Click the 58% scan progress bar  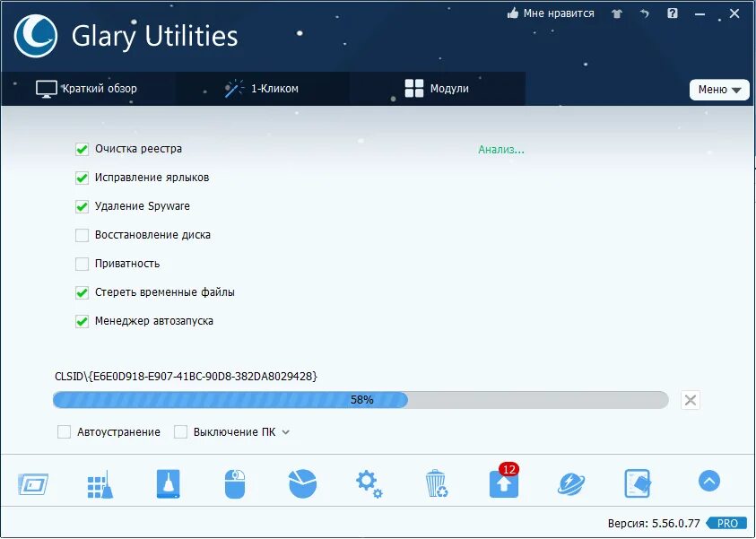click(361, 400)
